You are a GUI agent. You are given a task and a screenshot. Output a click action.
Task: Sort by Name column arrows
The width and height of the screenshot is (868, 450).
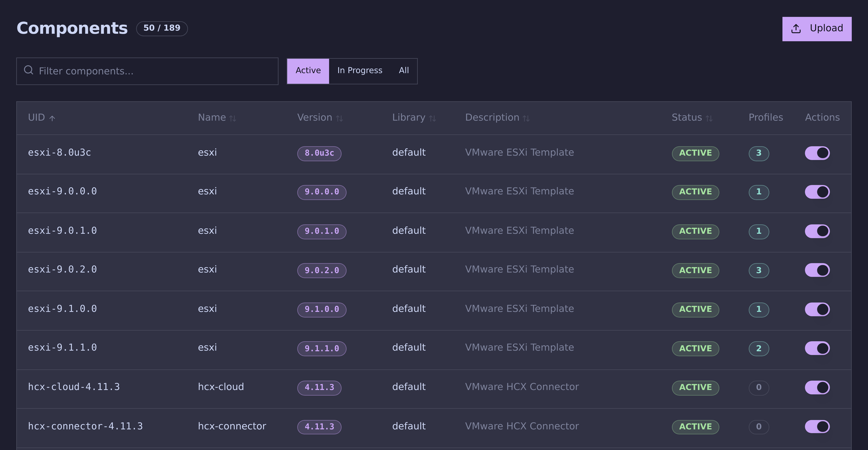tap(233, 118)
